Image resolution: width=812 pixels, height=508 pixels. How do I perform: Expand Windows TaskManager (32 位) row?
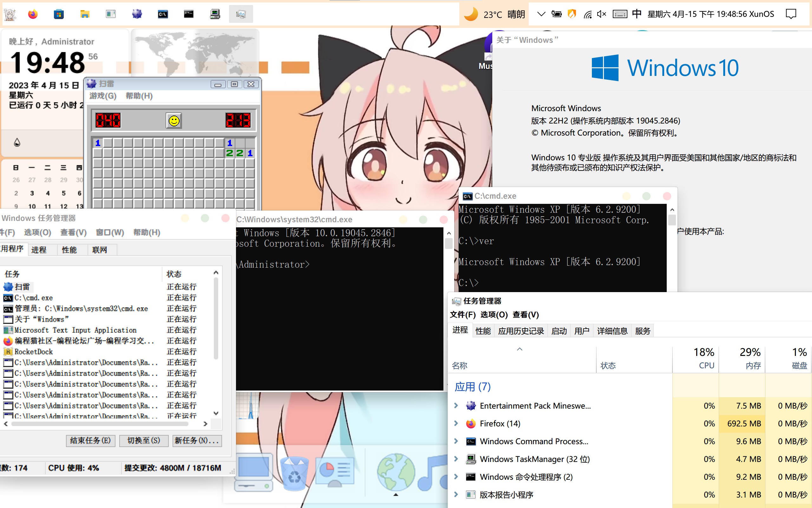pyautogui.click(x=456, y=459)
